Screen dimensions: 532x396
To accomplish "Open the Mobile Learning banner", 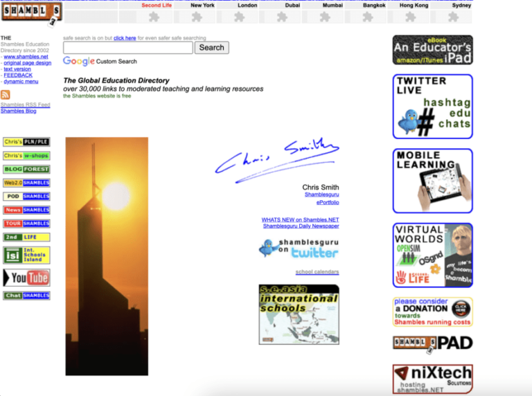I will click(432, 181).
